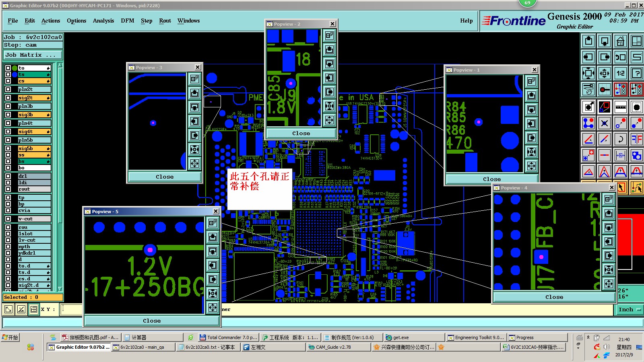Image resolution: width=644 pixels, height=362 pixels.
Task: Open the wrench and palette settings icon
Action: tap(588, 89)
